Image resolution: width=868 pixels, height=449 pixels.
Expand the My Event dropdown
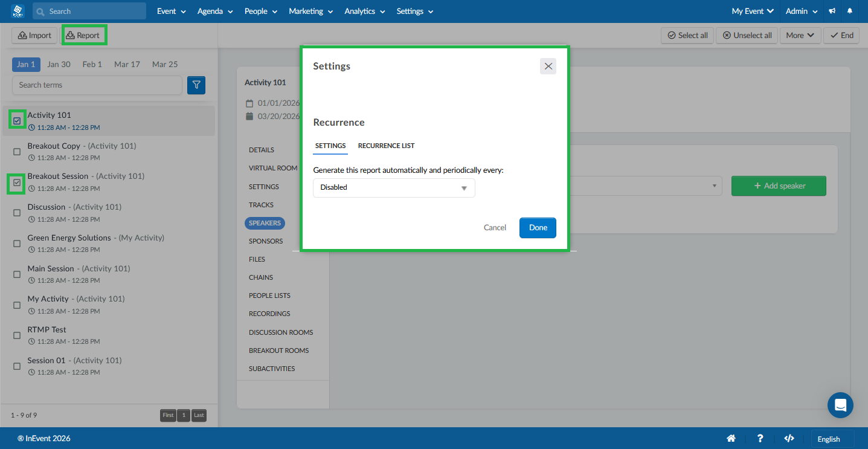[x=753, y=11]
